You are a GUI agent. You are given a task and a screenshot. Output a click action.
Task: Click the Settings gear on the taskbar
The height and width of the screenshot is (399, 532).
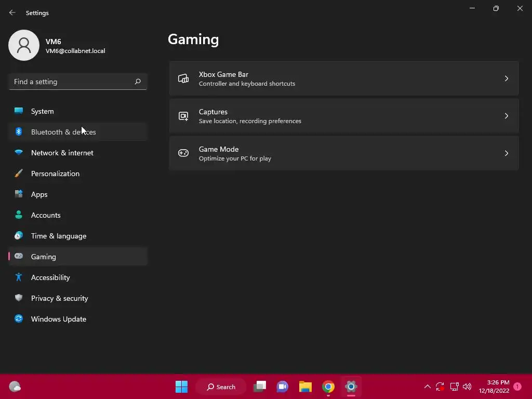(351, 387)
